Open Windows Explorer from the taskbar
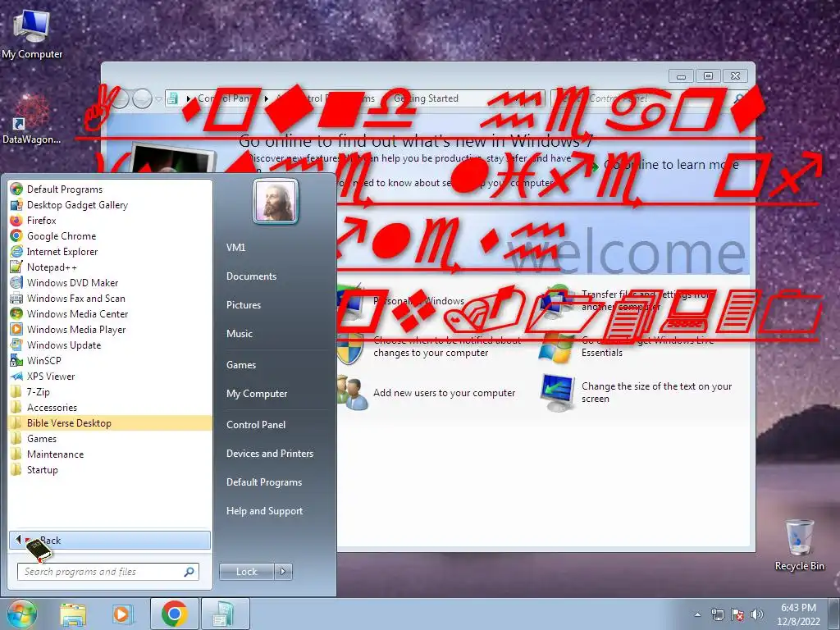Viewport: 840px width, 630px height. coord(73,614)
